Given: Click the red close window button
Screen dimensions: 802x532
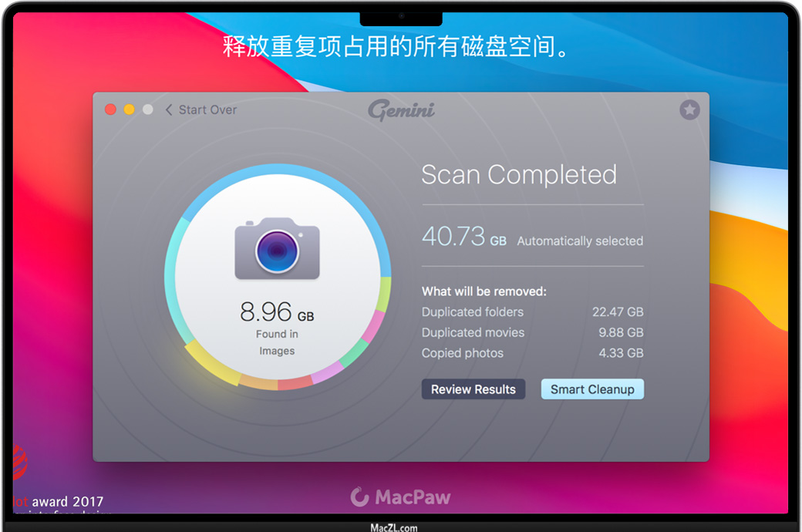Looking at the screenshot, I should pos(110,109).
